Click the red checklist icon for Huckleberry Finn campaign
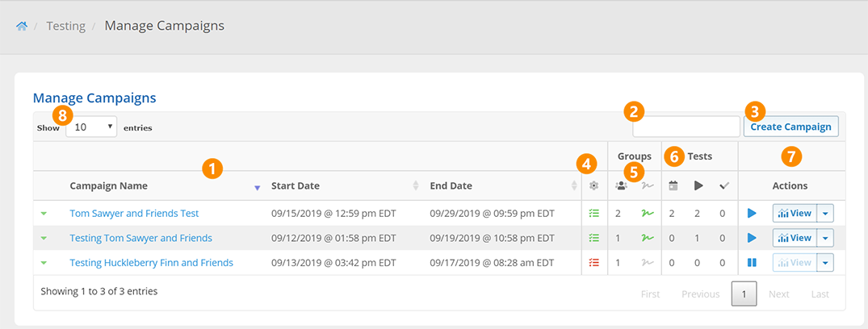Screen dimensions: 868x329 tap(594, 262)
